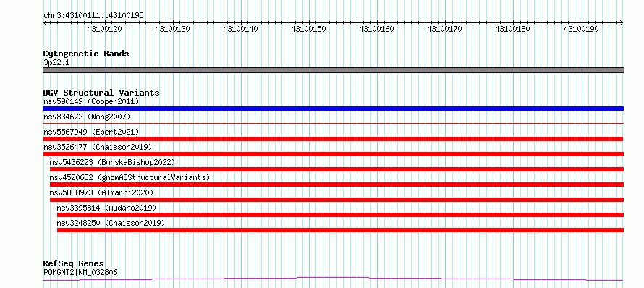Open variant nsv4520682 (gnomADStructuralVariants) label
This screenshot has width=644, height=288.
pos(130,177)
